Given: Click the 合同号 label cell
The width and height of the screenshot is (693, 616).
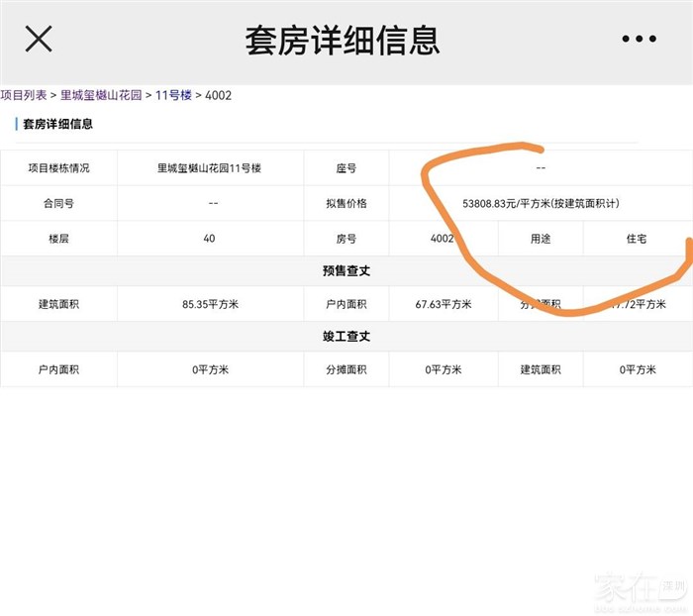Looking at the screenshot, I should [58, 204].
